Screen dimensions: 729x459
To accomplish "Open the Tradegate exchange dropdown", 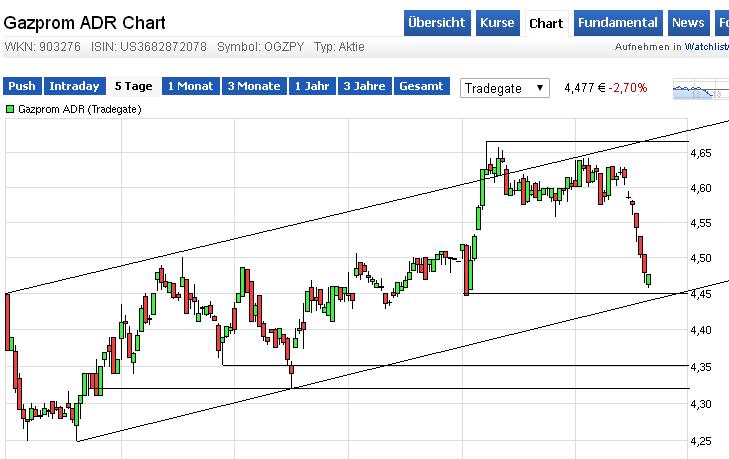I will pyautogui.click(x=505, y=88).
